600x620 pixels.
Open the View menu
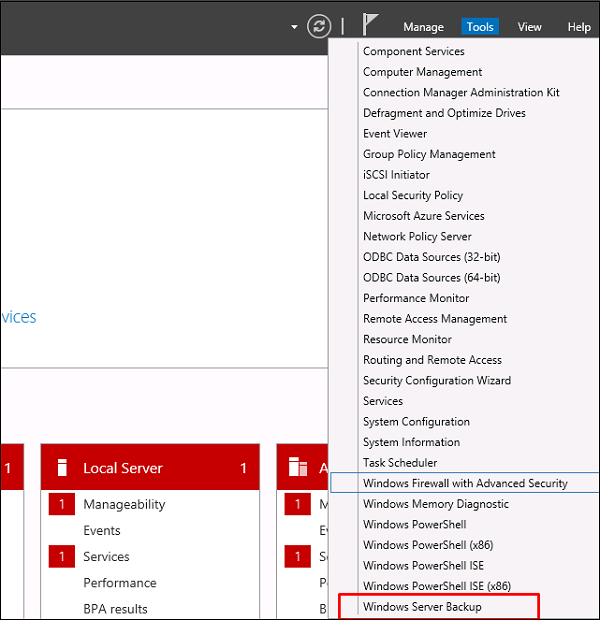coord(529,27)
